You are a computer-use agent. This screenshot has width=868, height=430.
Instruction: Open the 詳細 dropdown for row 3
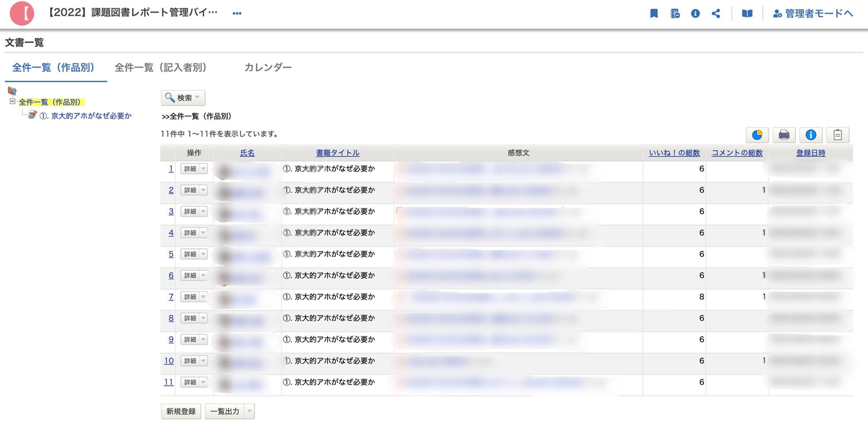coord(203,212)
